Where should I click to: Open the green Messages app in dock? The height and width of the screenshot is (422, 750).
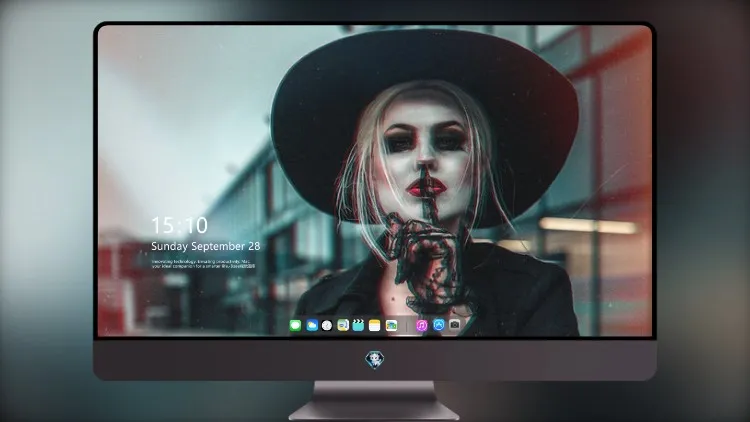point(295,325)
